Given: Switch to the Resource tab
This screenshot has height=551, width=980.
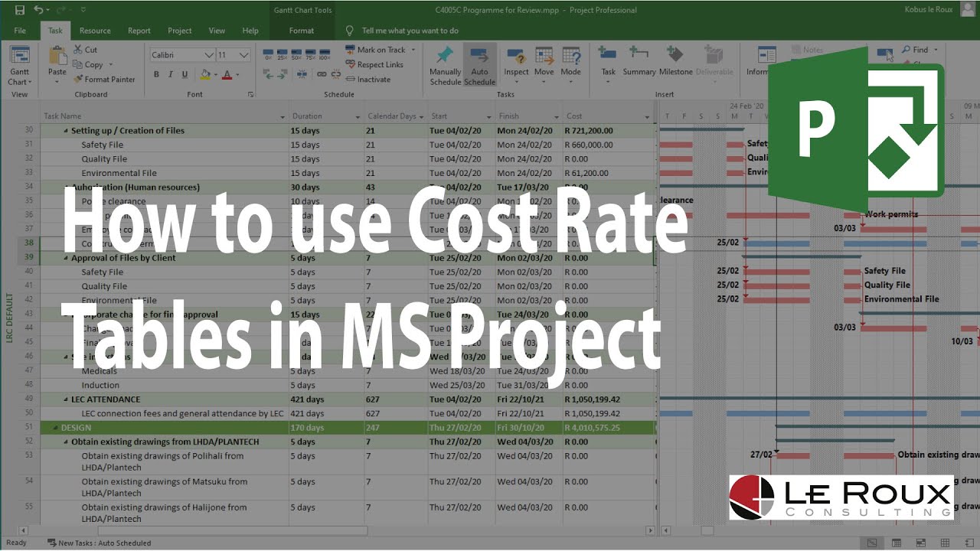Looking at the screenshot, I should 95,31.
